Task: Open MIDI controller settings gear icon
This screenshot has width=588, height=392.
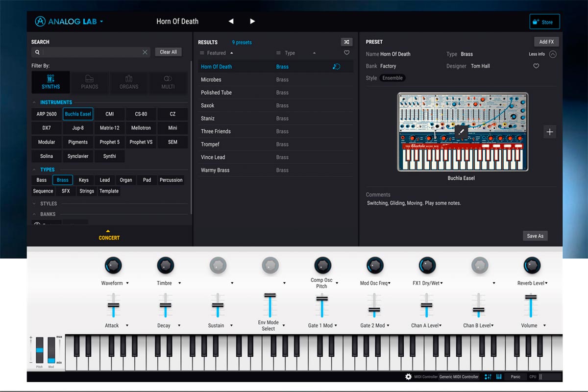Action: [x=408, y=377]
